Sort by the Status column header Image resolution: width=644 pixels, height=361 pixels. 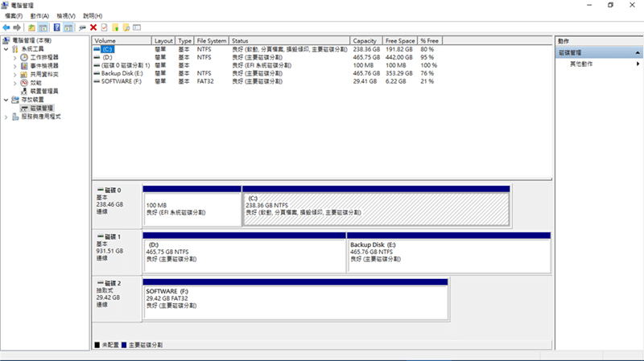pos(290,41)
